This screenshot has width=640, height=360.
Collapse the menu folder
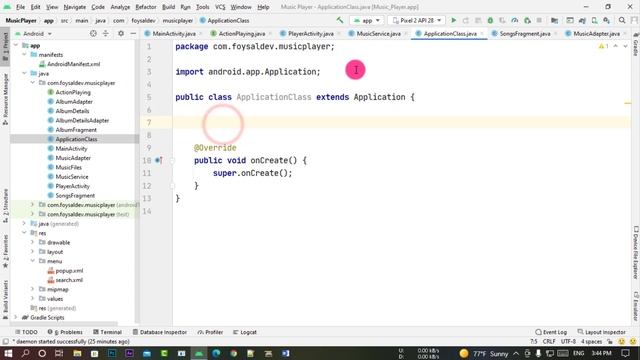pos(32,261)
